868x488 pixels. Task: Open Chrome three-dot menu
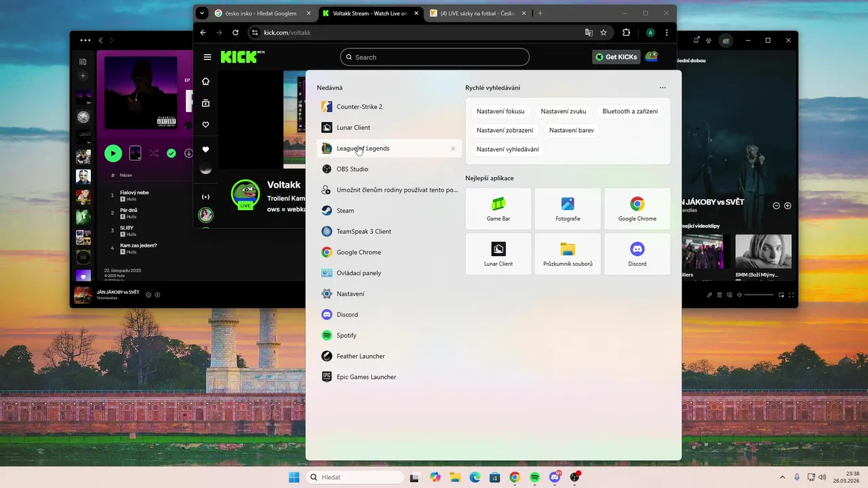[667, 33]
